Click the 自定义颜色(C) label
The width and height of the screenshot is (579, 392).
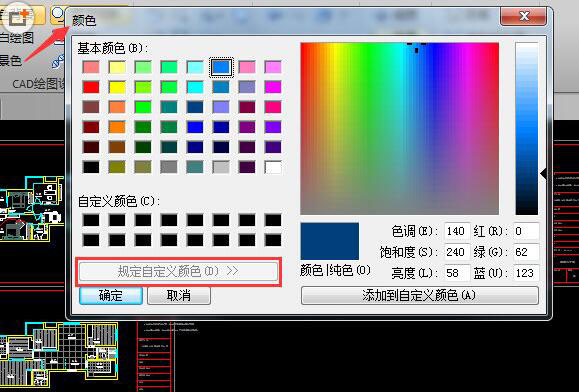coord(119,202)
